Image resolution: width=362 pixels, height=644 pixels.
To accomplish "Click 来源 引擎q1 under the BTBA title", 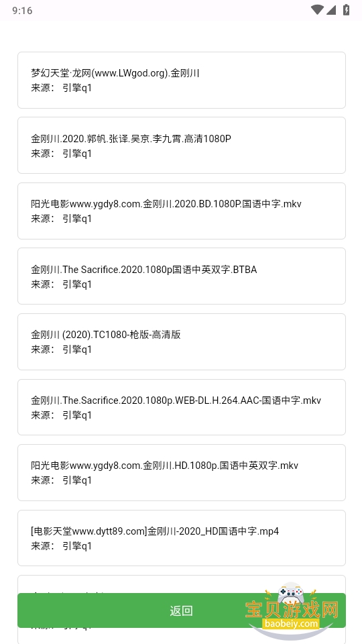I will pos(61,284).
